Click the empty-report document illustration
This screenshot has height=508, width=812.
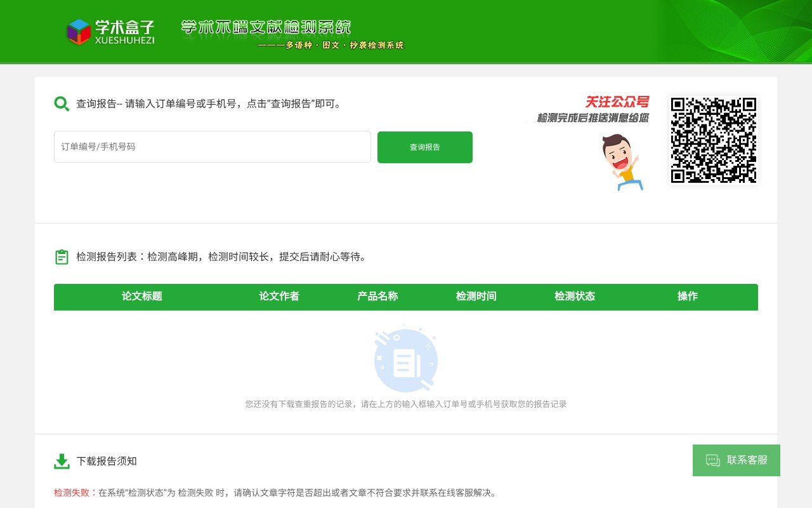[405, 360]
